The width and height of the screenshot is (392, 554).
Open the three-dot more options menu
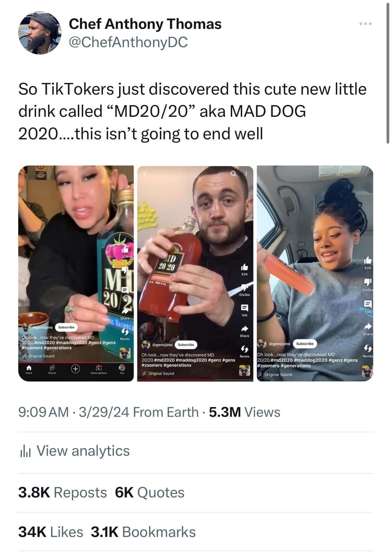pyautogui.click(x=365, y=24)
